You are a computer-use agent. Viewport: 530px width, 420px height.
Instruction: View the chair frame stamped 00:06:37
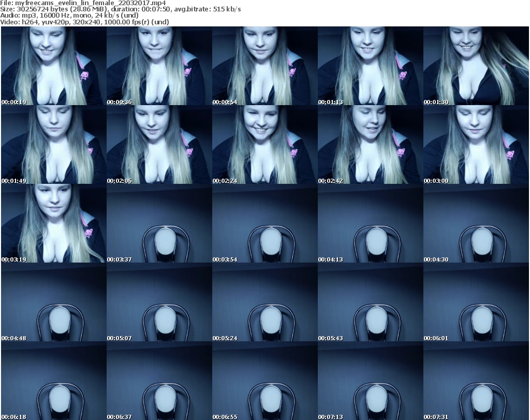[159, 381]
